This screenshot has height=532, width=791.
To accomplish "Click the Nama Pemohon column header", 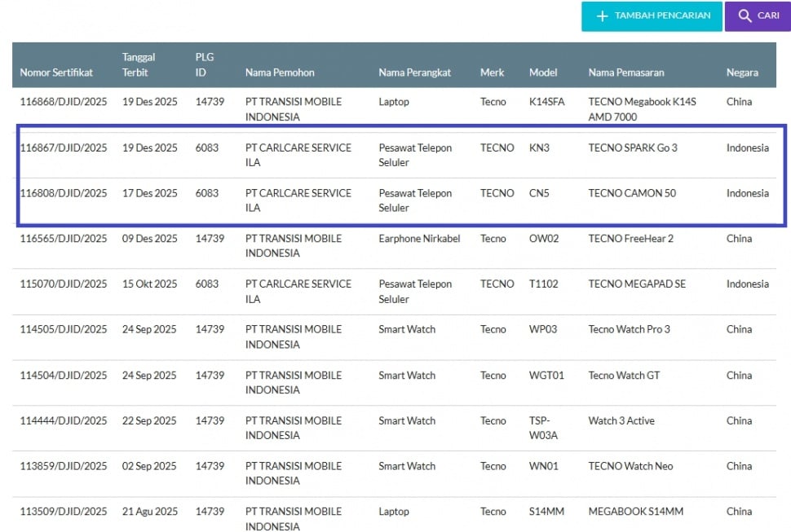I will pyautogui.click(x=280, y=73).
